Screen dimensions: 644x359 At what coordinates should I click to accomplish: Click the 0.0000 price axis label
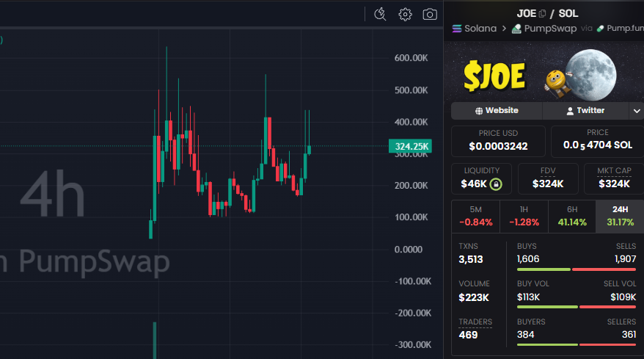409,250
